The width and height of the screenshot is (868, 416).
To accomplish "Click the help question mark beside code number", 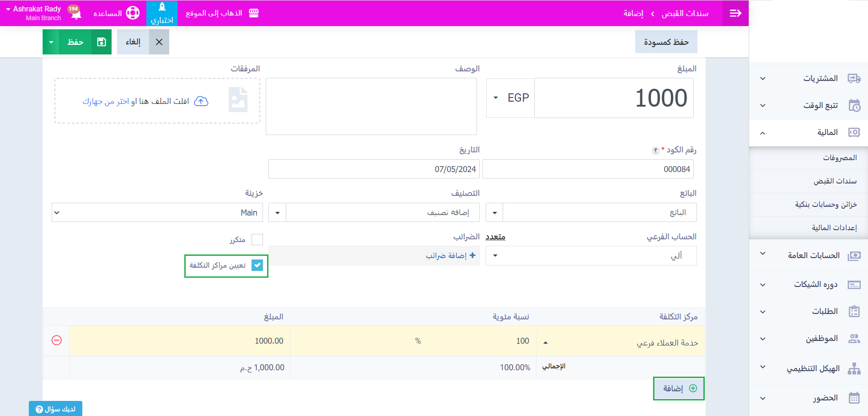I will pyautogui.click(x=655, y=151).
